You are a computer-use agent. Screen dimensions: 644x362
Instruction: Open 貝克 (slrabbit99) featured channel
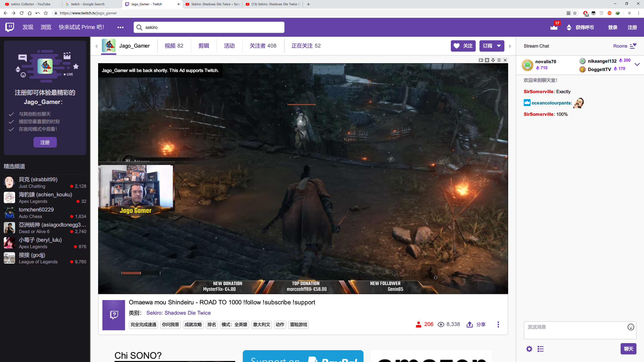(45, 183)
